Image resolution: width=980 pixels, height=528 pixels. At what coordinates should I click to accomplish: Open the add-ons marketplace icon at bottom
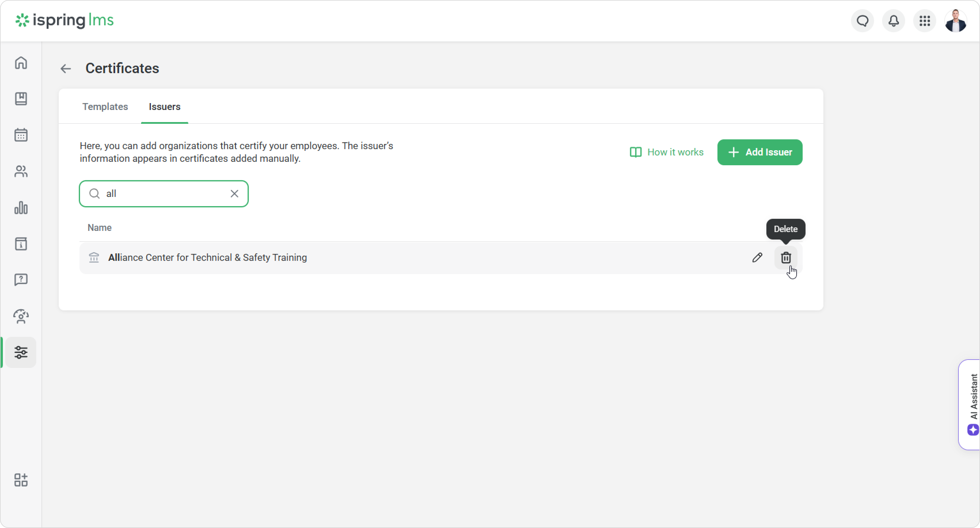tap(21, 480)
